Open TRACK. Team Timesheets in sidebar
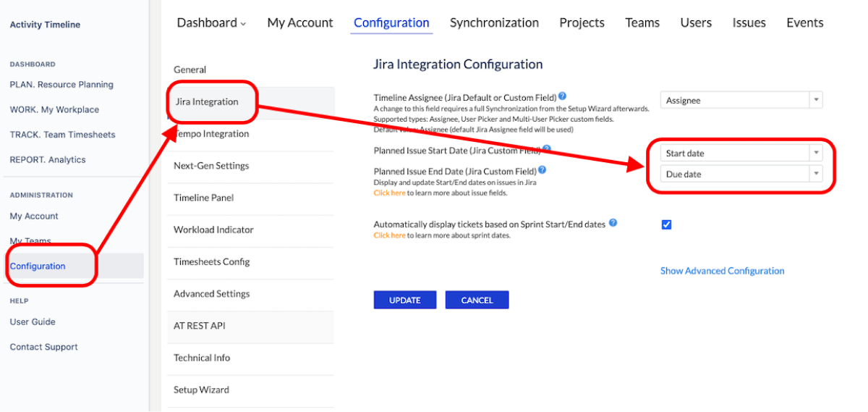The image size is (868, 412). (x=62, y=135)
